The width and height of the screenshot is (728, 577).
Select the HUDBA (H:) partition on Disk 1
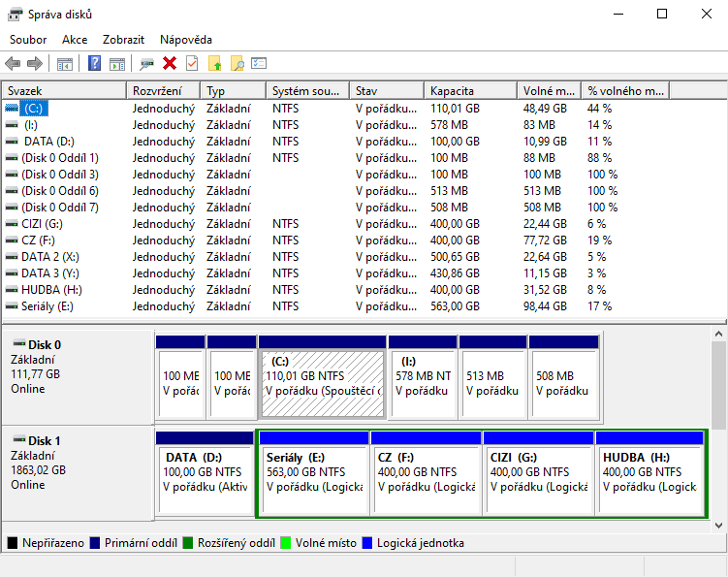tap(649, 472)
